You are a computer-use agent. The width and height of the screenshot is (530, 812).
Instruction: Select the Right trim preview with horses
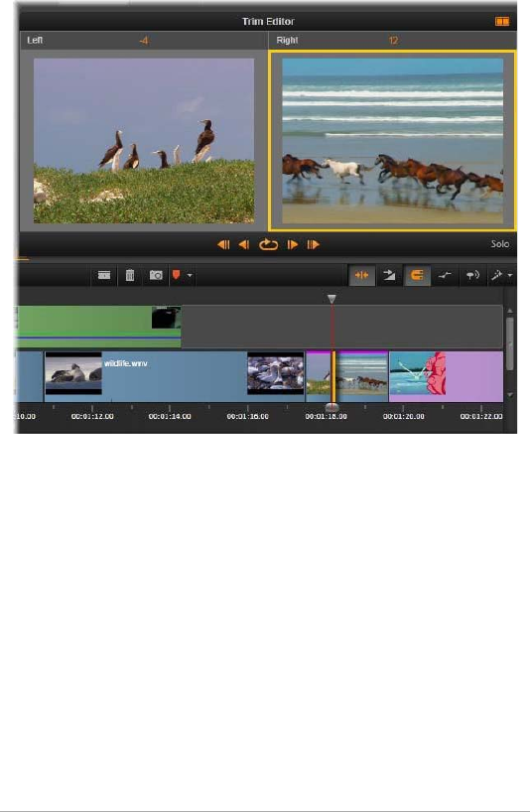tap(392, 140)
